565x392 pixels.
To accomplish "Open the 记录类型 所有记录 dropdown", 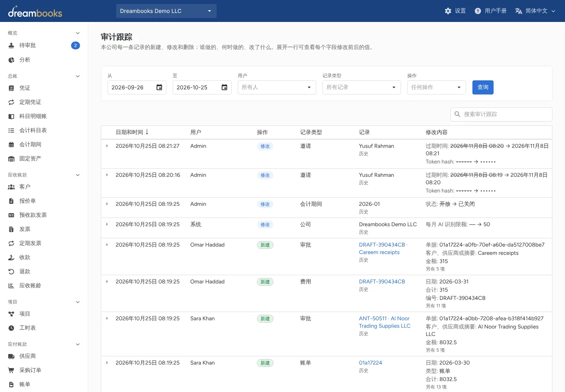I will 362,87.
